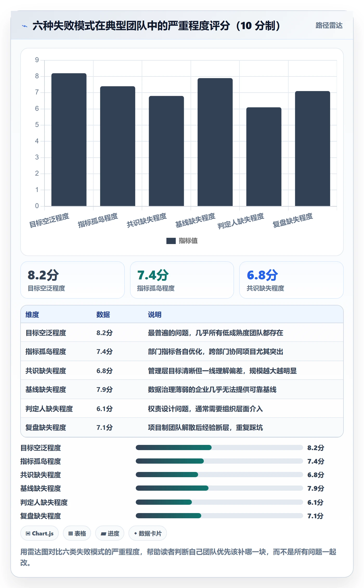Image resolution: width=364 pixels, height=588 pixels.
Task: Select the description starting 管理层目标清晰
Action: [222, 371]
